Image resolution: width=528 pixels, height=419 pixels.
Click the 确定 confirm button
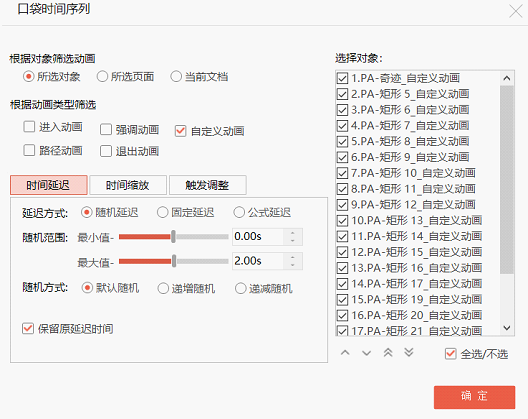(x=474, y=397)
